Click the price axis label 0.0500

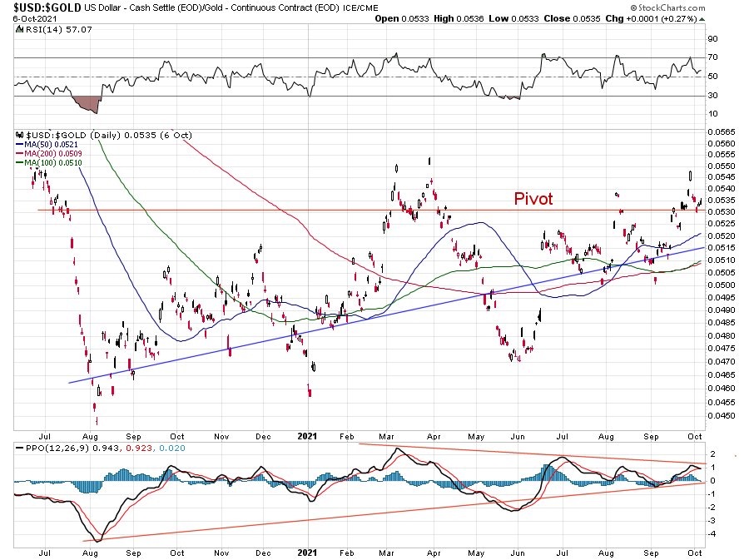722,285
